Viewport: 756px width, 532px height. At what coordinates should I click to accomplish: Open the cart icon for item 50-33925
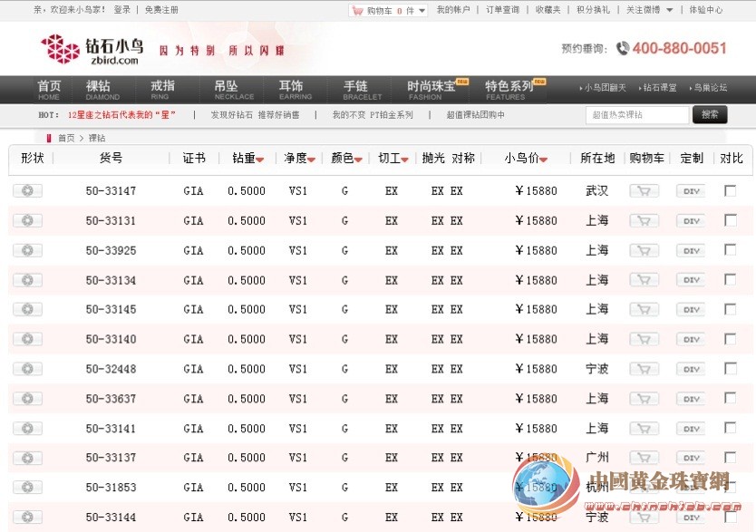point(644,250)
